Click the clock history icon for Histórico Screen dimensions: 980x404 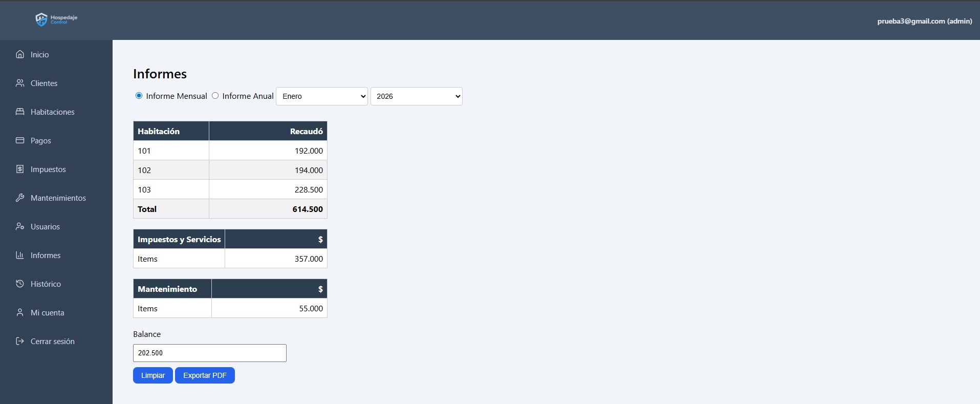point(20,284)
